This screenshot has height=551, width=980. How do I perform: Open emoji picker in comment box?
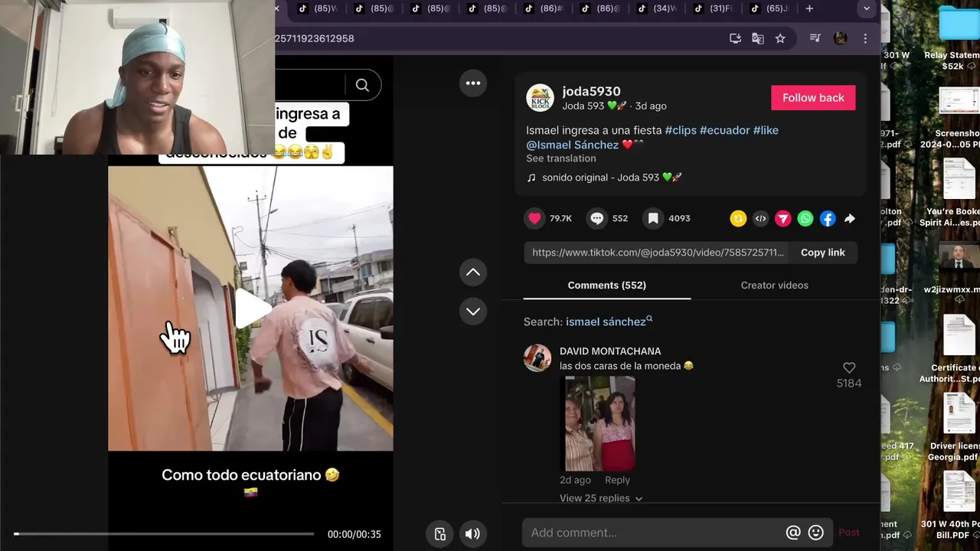pos(816,533)
